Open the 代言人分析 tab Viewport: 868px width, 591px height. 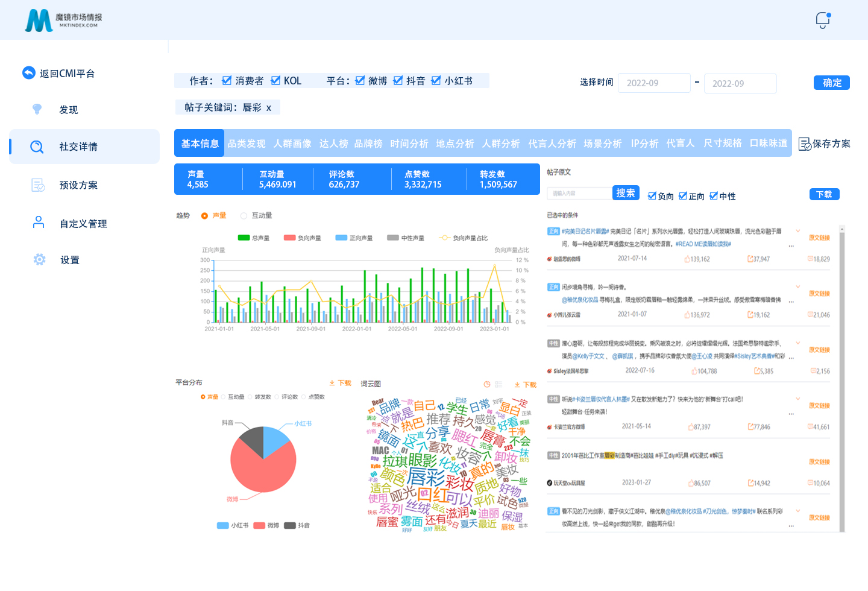552,144
